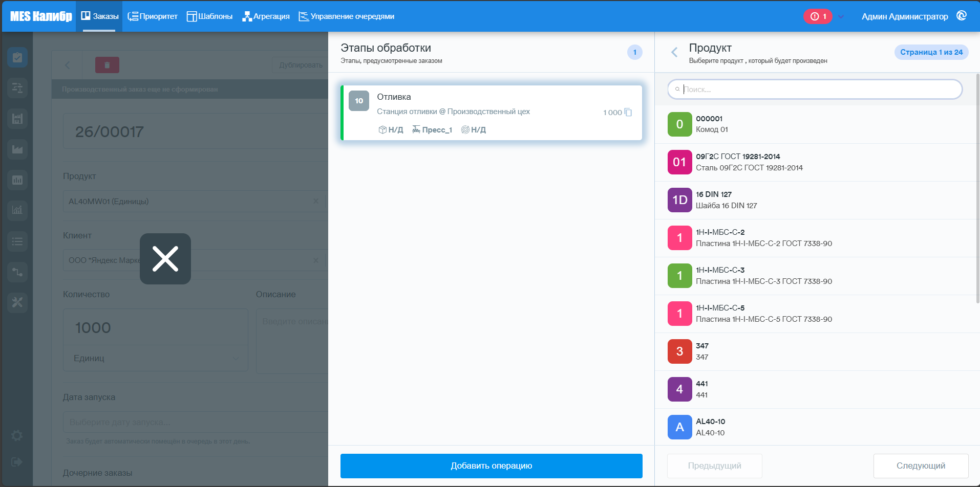980x487 pixels.
Task: Click the stage number 10 badge
Action: tap(359, 101)
